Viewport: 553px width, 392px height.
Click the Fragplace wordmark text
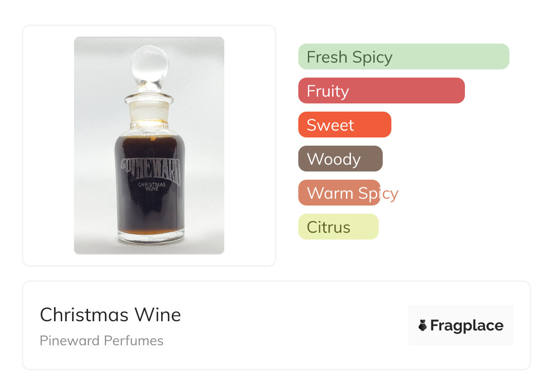(467, 325)
